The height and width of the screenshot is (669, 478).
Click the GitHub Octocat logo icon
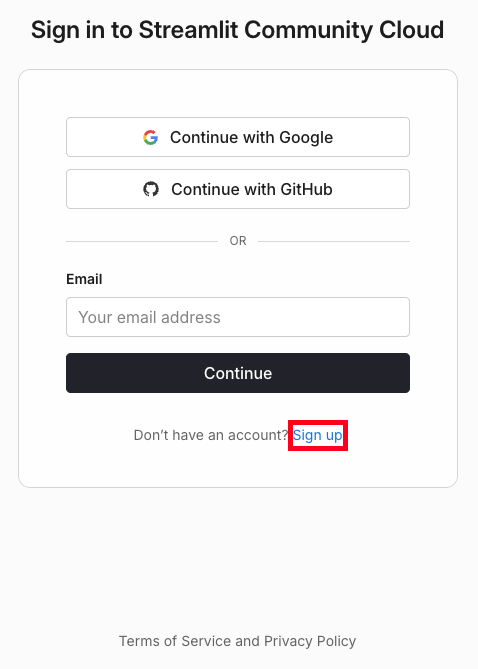pos(151,189)
